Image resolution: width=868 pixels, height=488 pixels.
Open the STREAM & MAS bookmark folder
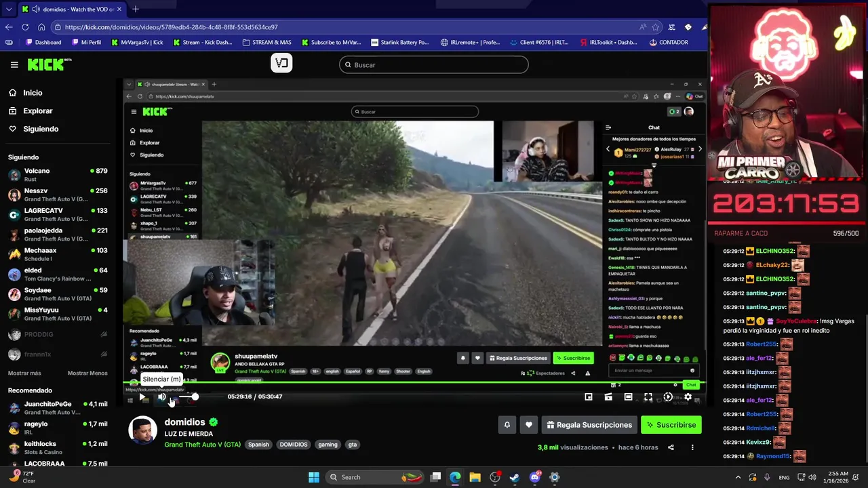267,42
